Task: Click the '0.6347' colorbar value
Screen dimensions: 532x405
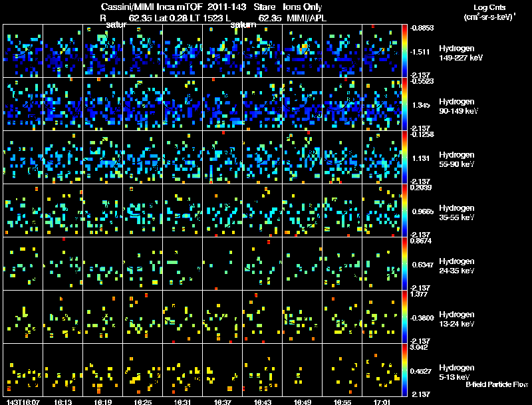Action: coord(422,265)
